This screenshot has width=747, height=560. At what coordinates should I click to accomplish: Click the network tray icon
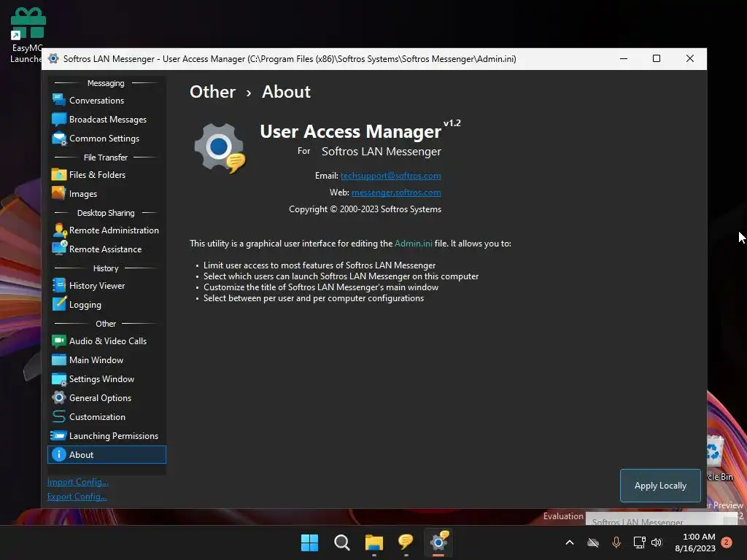pos(639,542)
